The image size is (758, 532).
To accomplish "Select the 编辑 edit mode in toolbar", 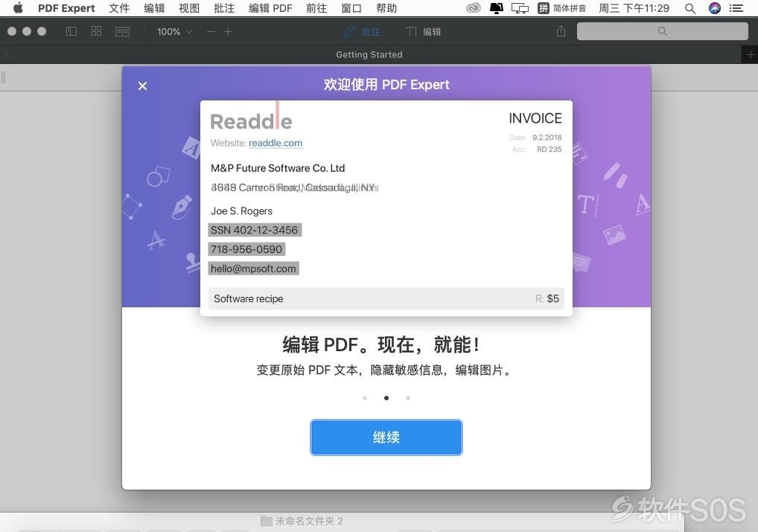I will 423,31.
